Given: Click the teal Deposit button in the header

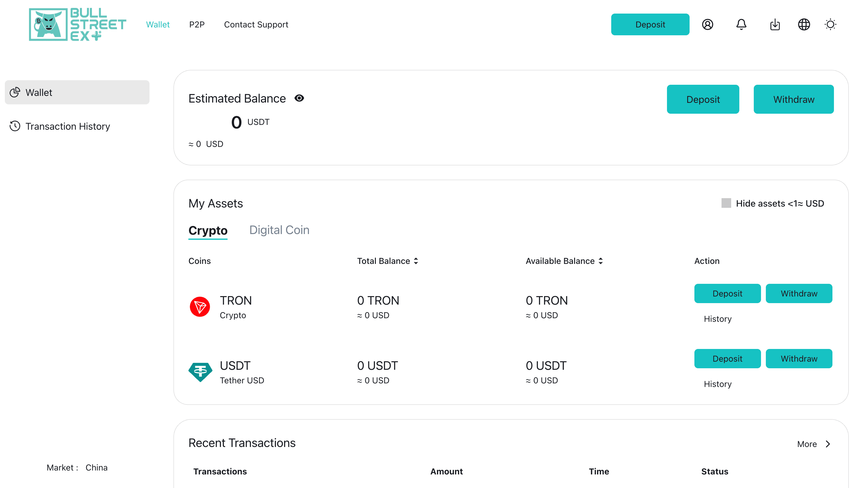Looking at the screenshot, I should pyautogui.click(x=650, y=24).
